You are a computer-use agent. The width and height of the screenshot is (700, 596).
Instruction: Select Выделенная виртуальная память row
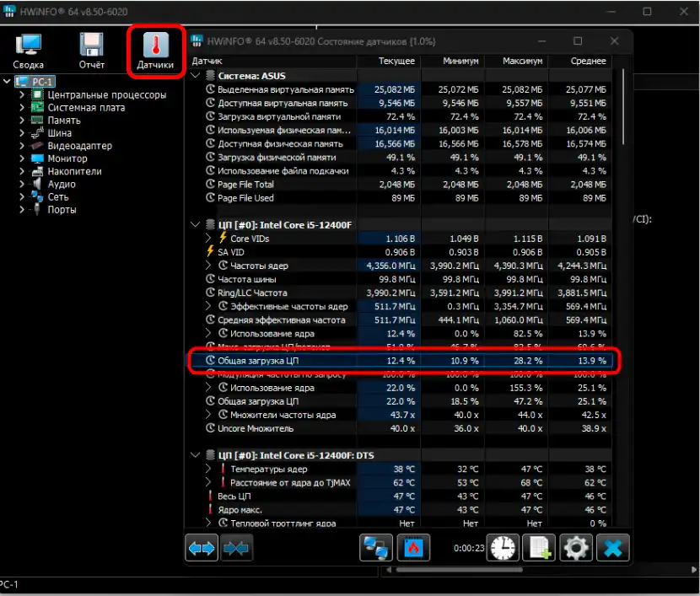pos(401,89)
